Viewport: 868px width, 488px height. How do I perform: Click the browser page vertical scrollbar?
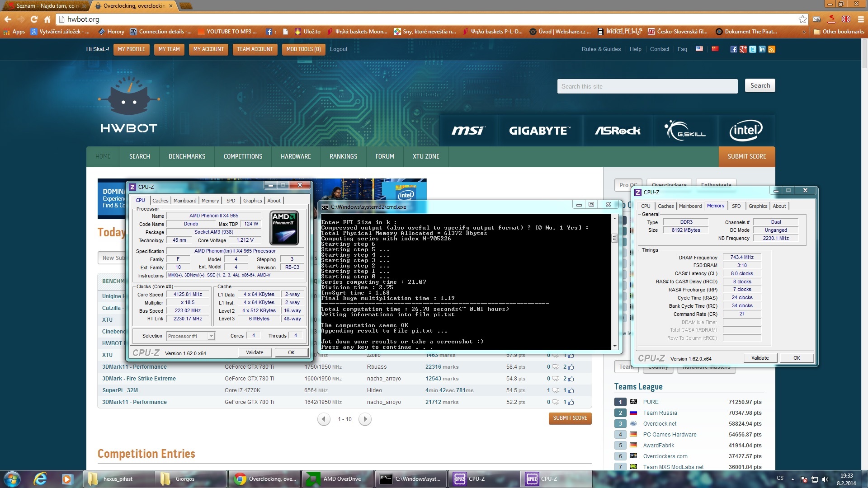point(864,53)
